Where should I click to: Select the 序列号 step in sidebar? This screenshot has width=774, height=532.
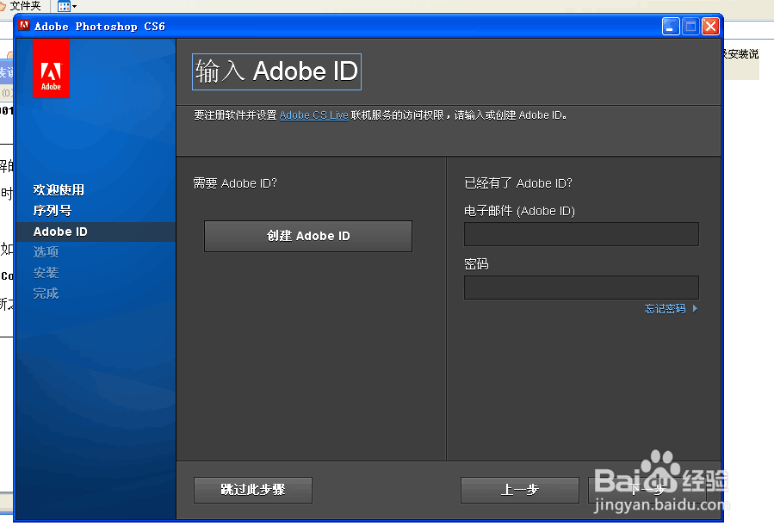coord(53,211)
